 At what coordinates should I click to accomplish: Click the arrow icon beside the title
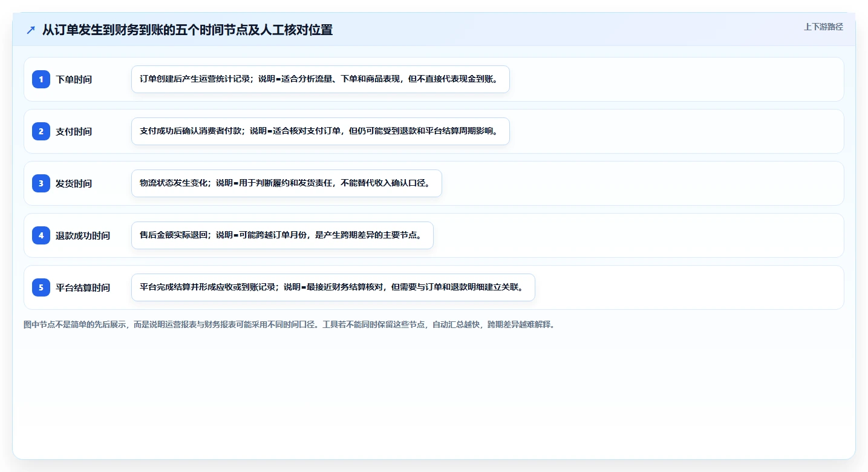[x=31, y=30]
